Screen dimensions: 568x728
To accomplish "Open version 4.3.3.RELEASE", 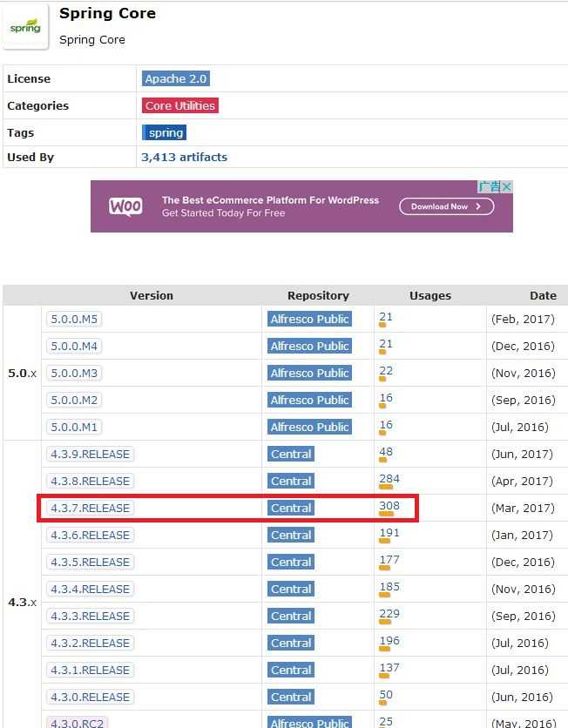I will [x=90, y=616].
